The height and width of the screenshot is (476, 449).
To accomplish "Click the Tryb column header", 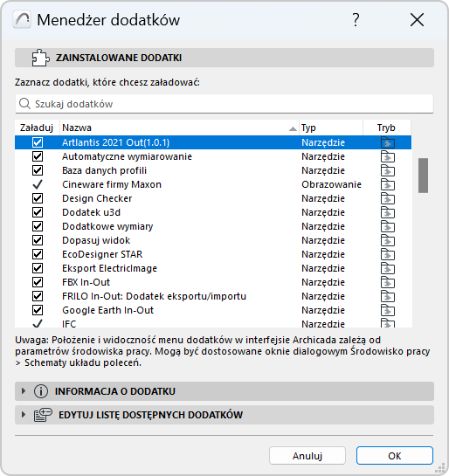I will point(387,128).
